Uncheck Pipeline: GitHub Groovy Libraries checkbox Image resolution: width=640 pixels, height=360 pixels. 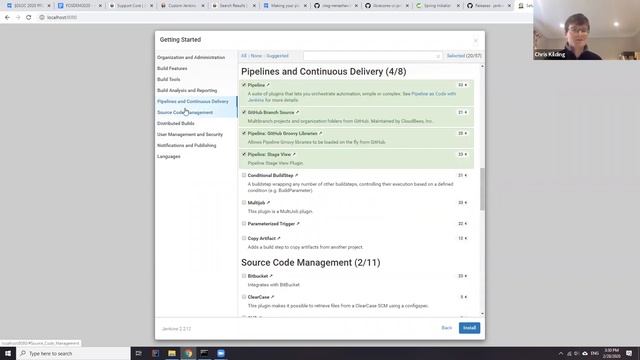(244, 133)
